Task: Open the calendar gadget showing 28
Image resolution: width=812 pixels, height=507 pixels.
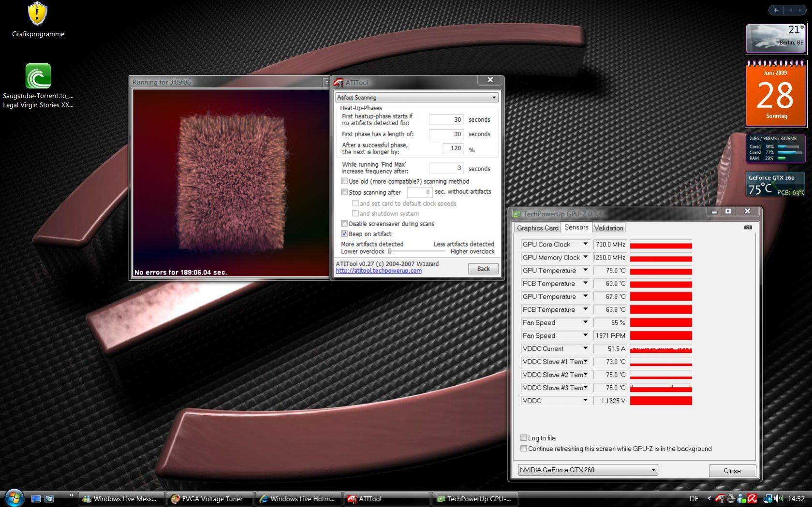Action: coord(776,94)
